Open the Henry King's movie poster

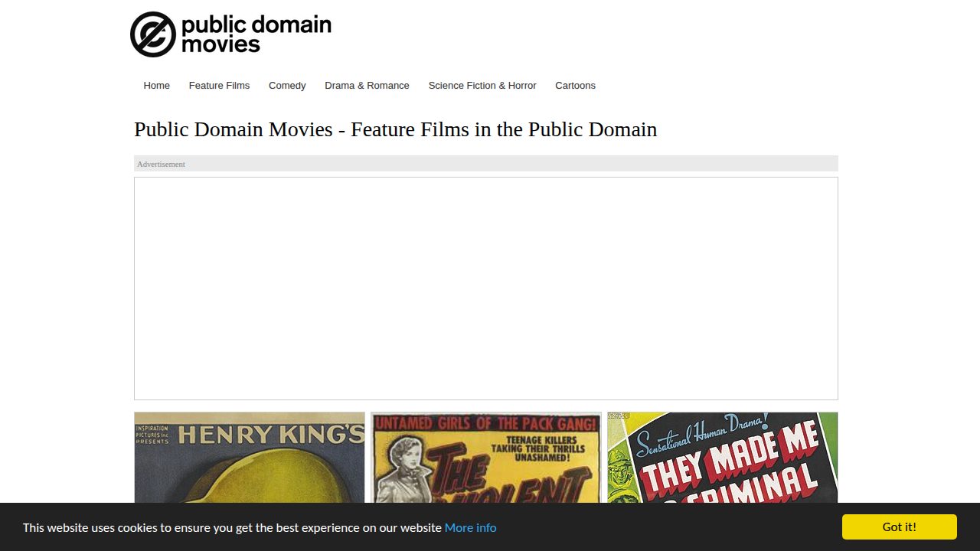tap(250, 458)
